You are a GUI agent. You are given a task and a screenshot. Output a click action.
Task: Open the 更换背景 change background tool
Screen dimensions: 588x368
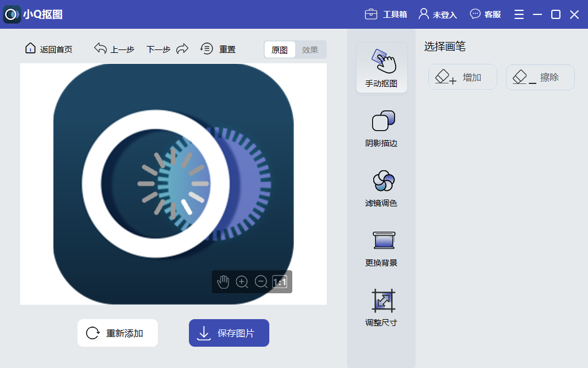(x=381, y=247)
